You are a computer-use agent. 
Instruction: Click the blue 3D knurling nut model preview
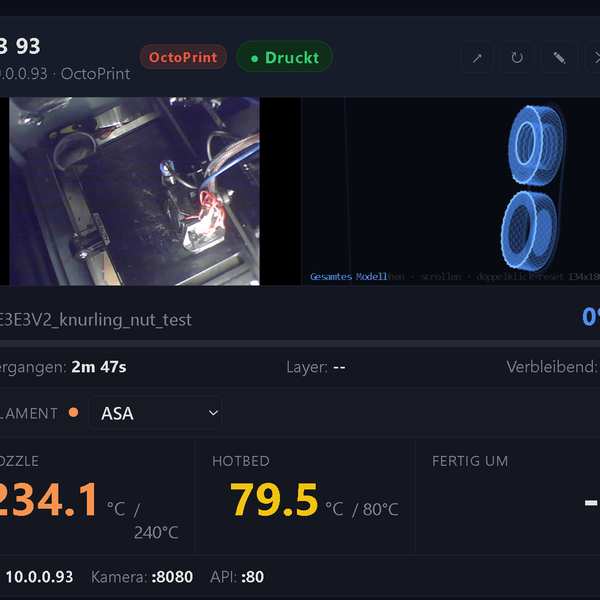click(533, 188)
